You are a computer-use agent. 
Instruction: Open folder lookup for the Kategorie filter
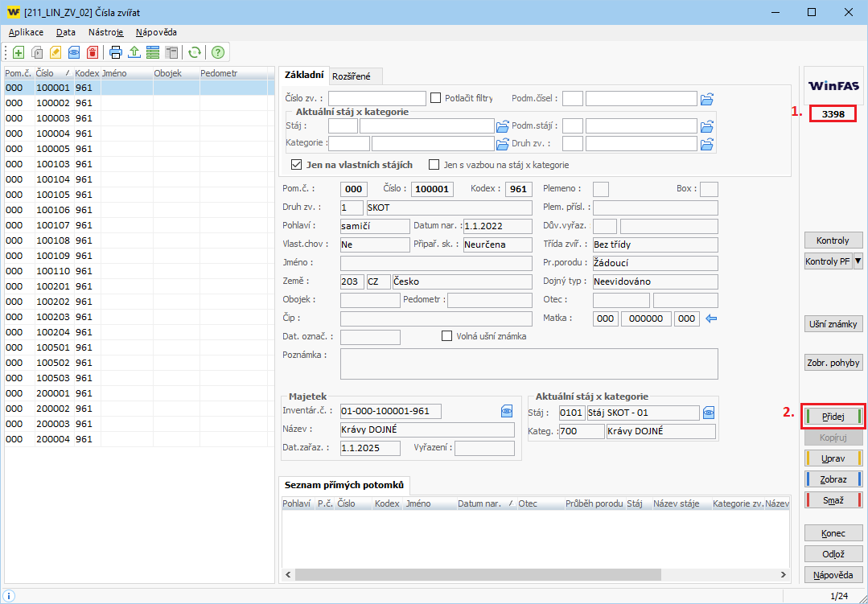coord(503,144)
